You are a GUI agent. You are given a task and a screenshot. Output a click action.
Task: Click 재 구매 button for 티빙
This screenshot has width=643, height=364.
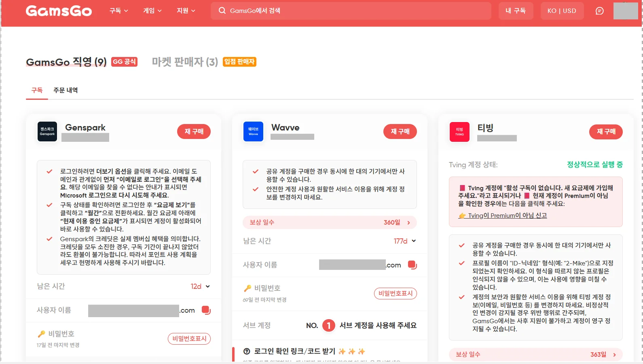(x=606, y=132)
